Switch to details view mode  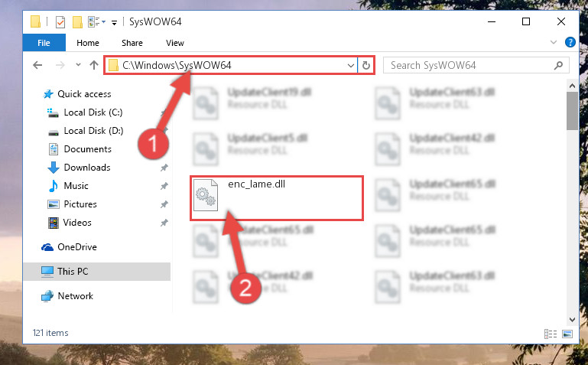550,334
